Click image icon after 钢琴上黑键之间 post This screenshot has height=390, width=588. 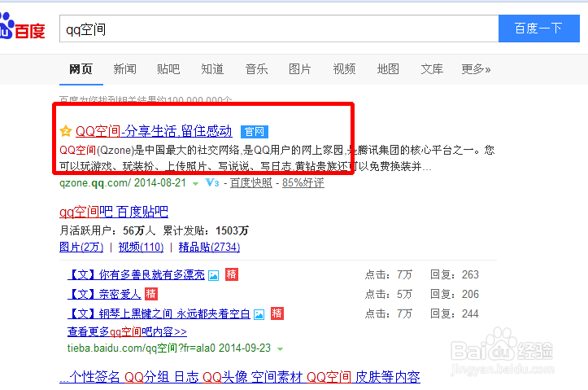[259, 314]
